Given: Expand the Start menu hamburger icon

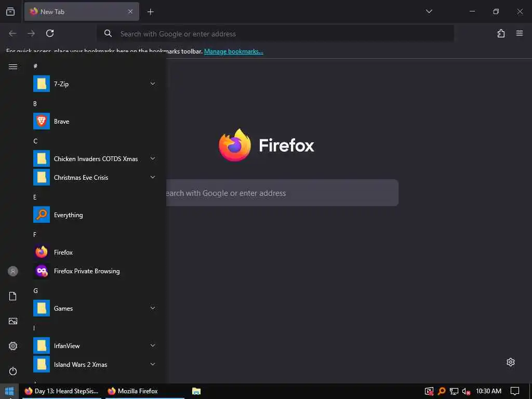Looking at the screenshot, I should 13,66.
